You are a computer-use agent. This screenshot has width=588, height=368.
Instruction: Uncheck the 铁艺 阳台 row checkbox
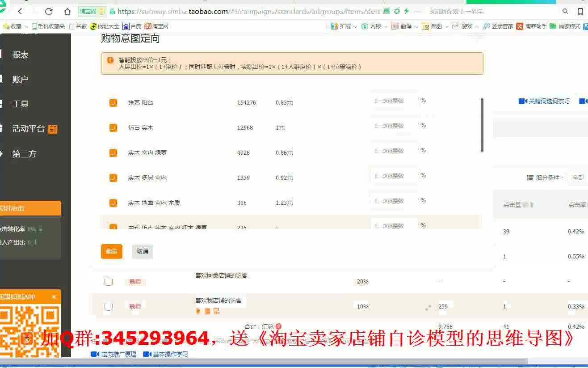(x=113, y=103)
